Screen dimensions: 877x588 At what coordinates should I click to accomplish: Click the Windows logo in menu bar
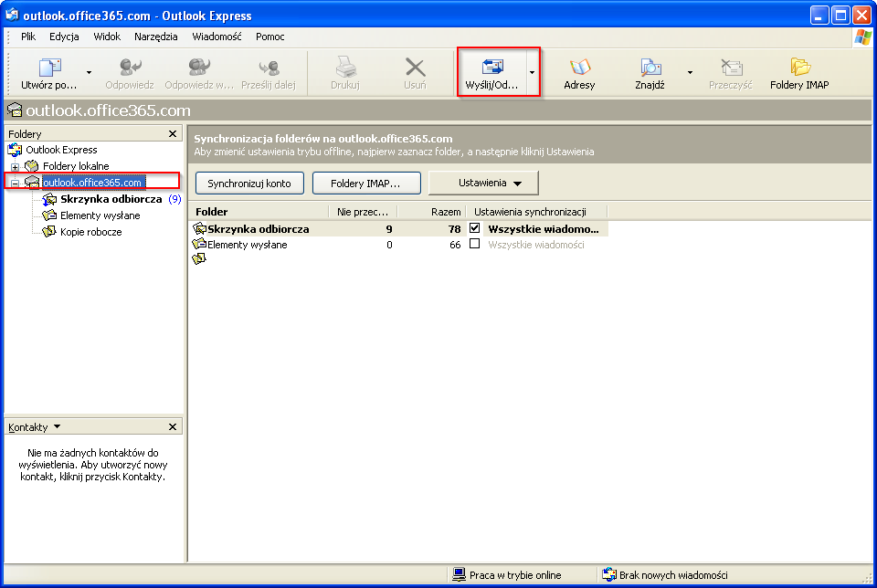pyautogui.click(x=862, y=37)
